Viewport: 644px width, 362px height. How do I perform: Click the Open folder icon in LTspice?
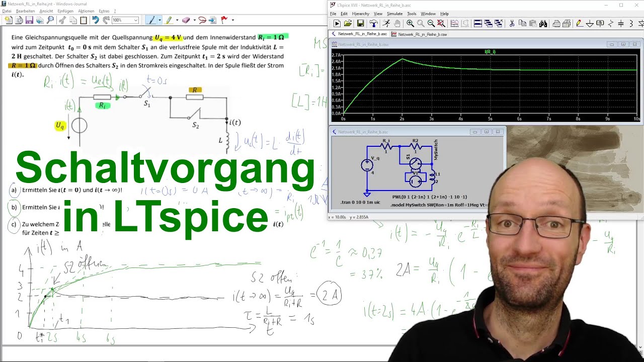[348, 24]
